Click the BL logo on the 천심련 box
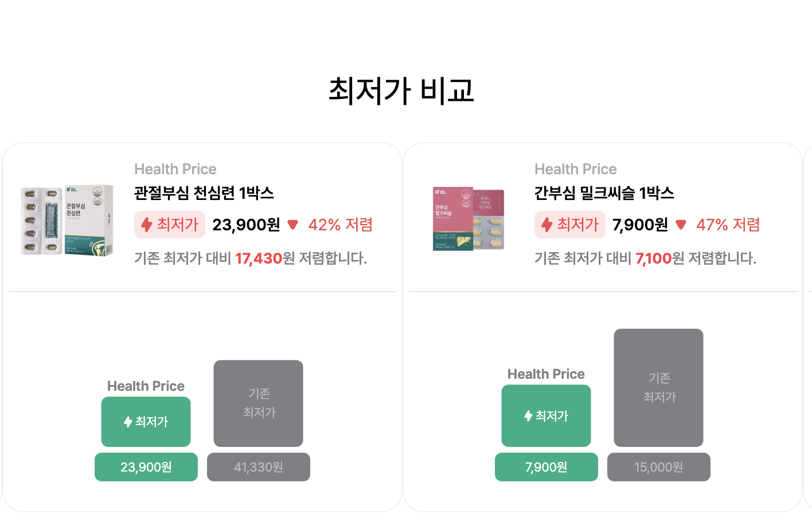Image resolution: width=812 pixels, height=526 pixels. [72, 189]
